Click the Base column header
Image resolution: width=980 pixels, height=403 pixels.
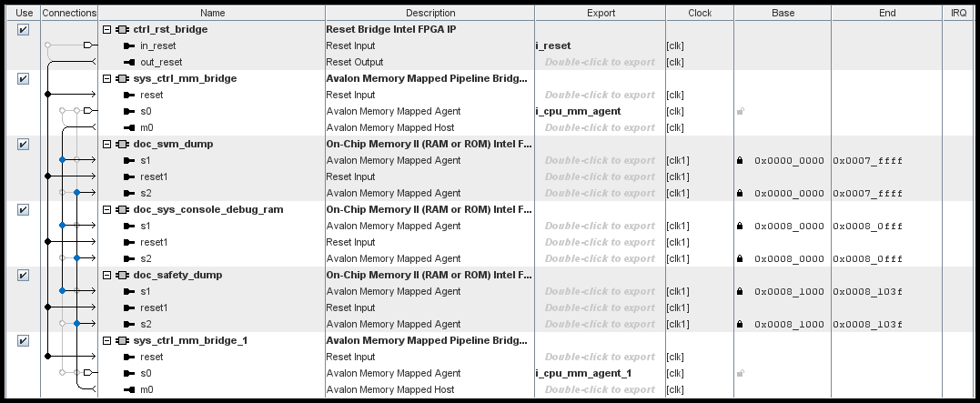(x=783, y=13)
